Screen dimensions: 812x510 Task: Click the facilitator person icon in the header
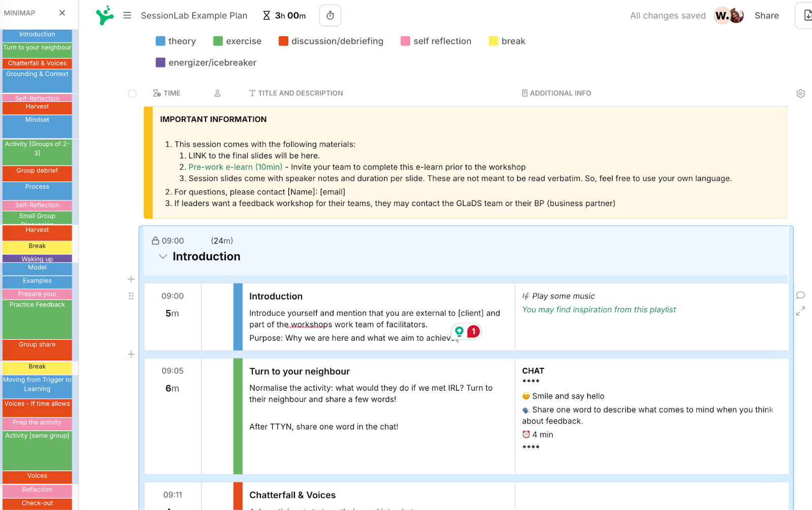point(217,93)
